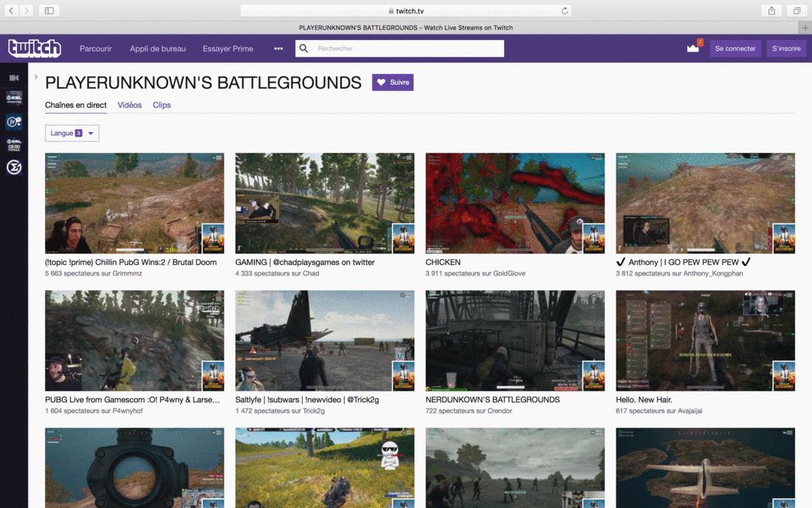Open the Crendor channel link
The height and width of the screenshot is (508, 812).
point(500,411)
